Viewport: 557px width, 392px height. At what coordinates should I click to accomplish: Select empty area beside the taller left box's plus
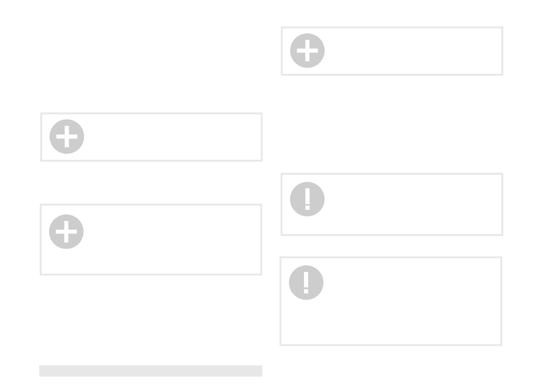pos(171,232)
